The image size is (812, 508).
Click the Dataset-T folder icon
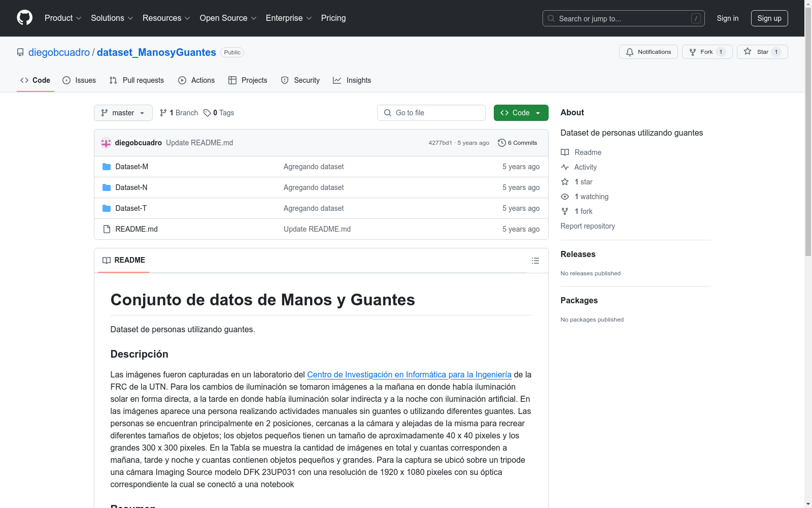[107, 208]
